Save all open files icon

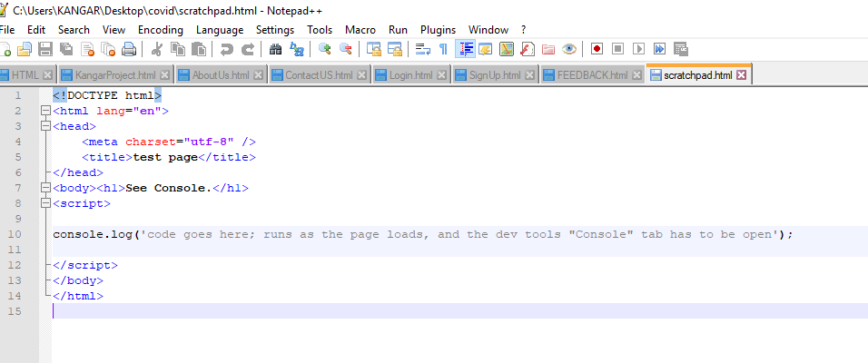[x=66, y=49]
